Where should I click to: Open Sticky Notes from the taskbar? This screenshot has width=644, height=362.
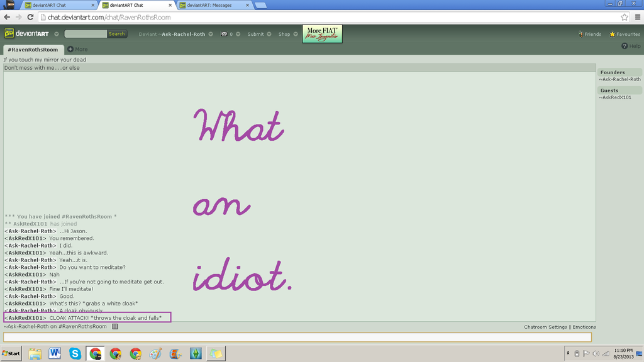click(x=216, y=353)
